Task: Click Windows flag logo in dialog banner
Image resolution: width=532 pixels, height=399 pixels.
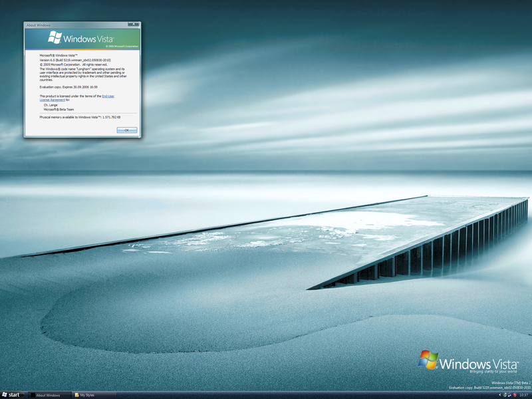Action: tap(55, 38)
